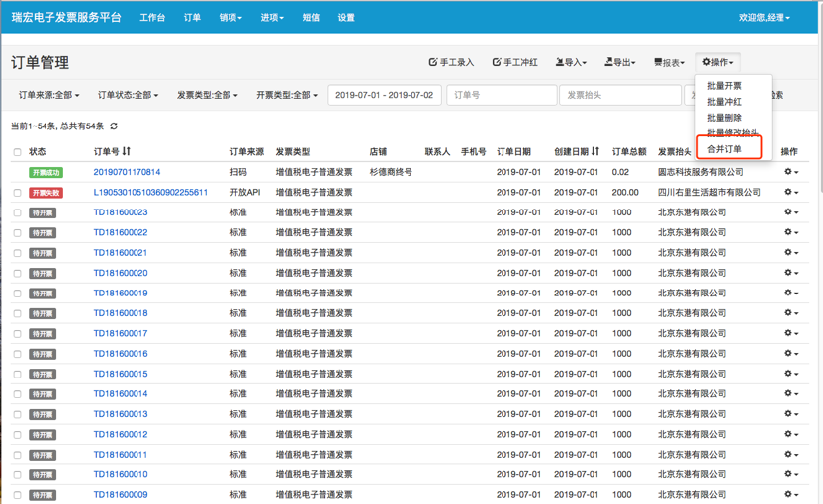The height and width of the screenshot is (504, 823).
Task: Open gear actions for order TD181600021
Action: [791, 252]
